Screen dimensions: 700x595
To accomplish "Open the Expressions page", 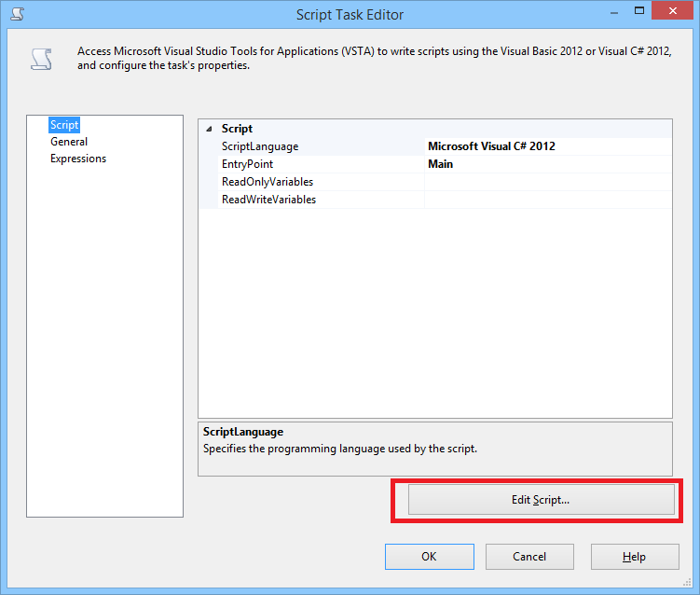I will [78, 159].
